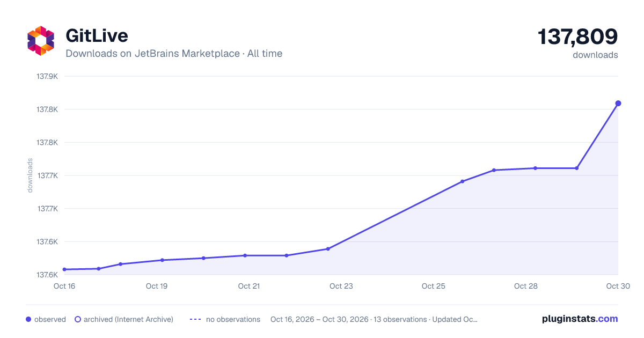Click the filled observed legend dot

pyautogui.click(x=28, y=319)
